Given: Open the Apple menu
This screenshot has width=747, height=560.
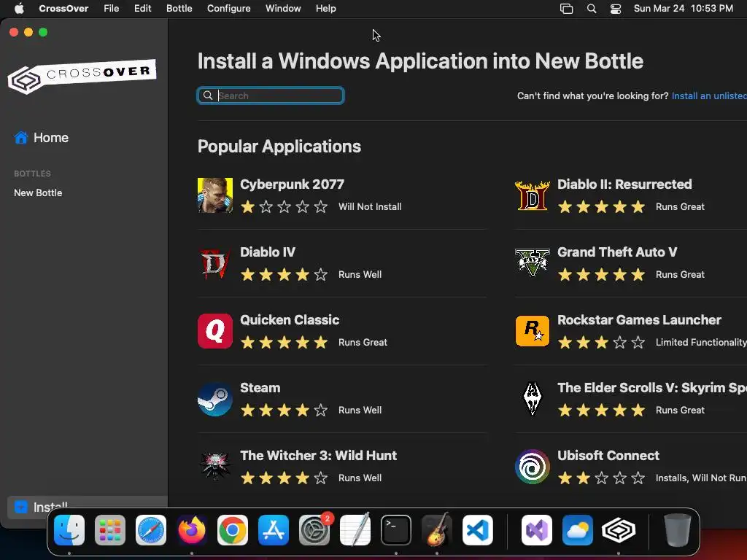Looking at the screenshot, I should tap(19, 8).
